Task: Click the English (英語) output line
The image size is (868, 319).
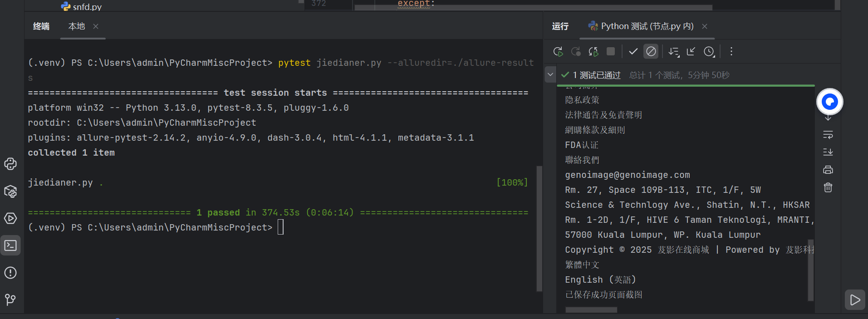Action: pos(600,280)
